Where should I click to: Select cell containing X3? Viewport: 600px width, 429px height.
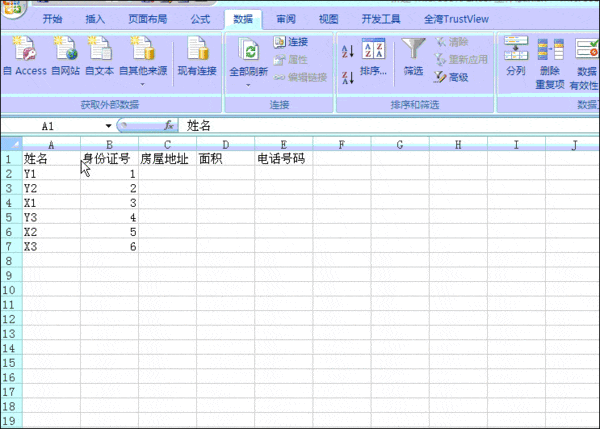click(x=51, y=246)
